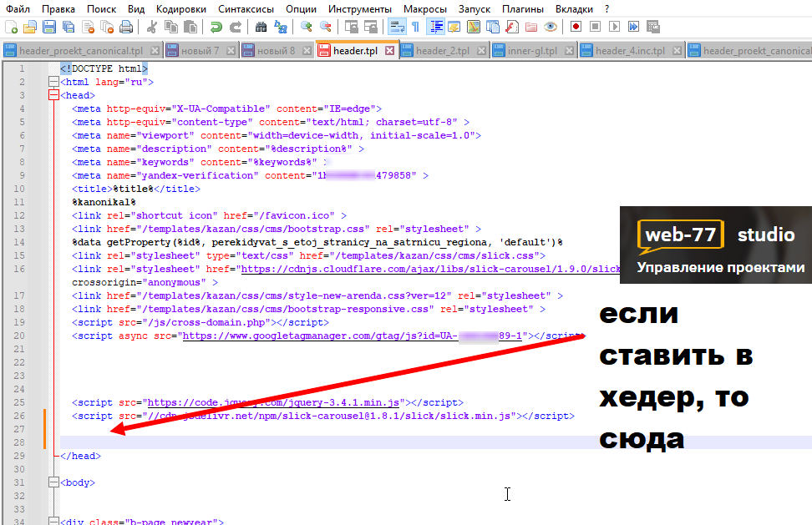The height and width of the screenshot is (525, 812).
Task: Open the Кодировки menu
Action: (180, 9)
